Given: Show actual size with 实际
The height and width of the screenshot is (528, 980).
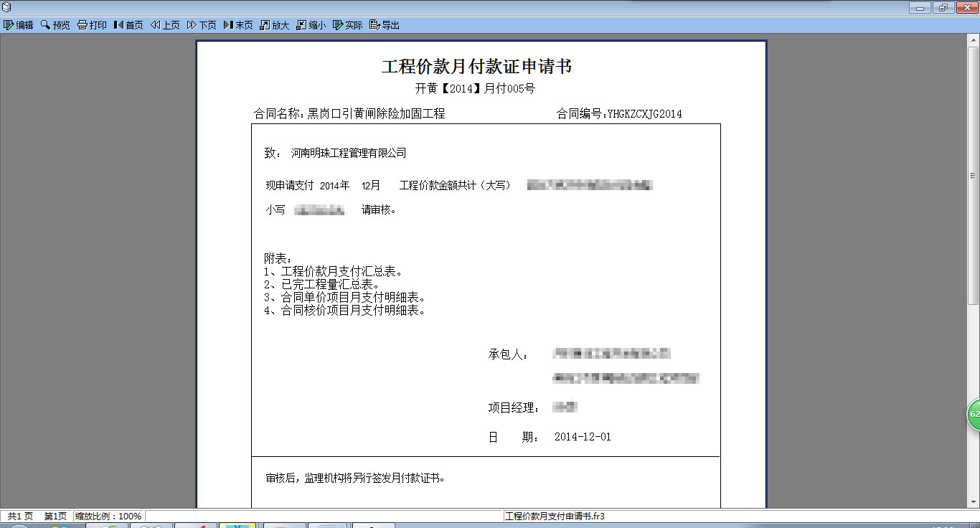Looking at the screenshot, I should [348, 25].
